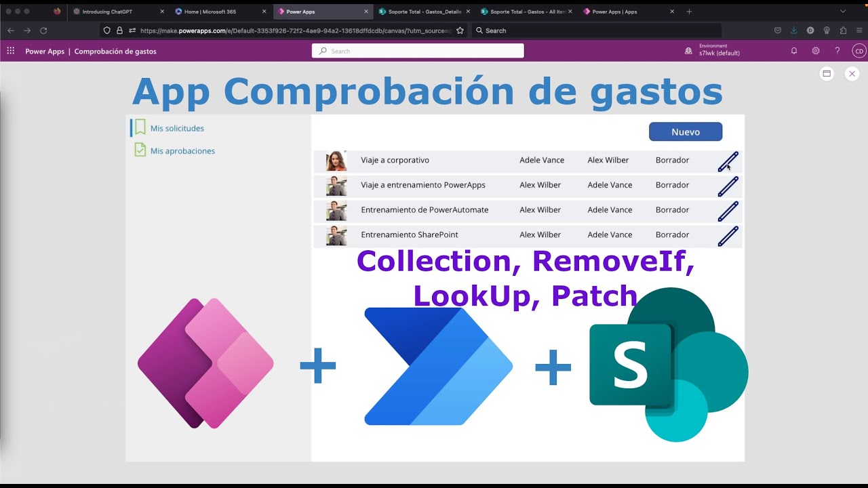
Task: Click the Mis solicitudes bookmark icon
Action: click(x=140, y=127)
